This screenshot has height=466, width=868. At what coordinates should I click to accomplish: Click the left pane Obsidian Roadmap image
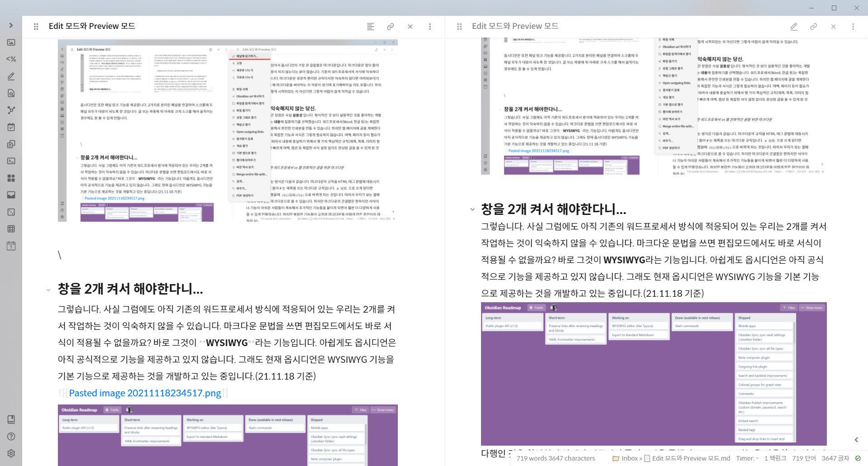coord(228,435)
